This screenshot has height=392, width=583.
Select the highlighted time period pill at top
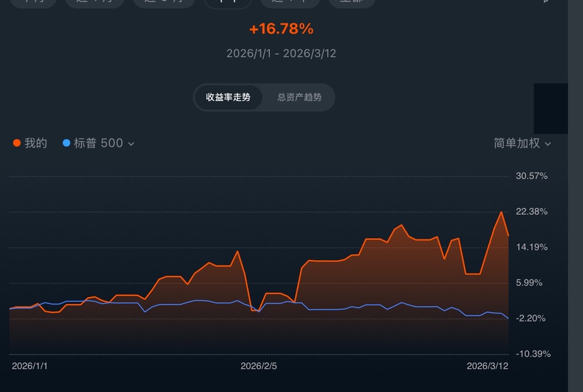(228, 3)
